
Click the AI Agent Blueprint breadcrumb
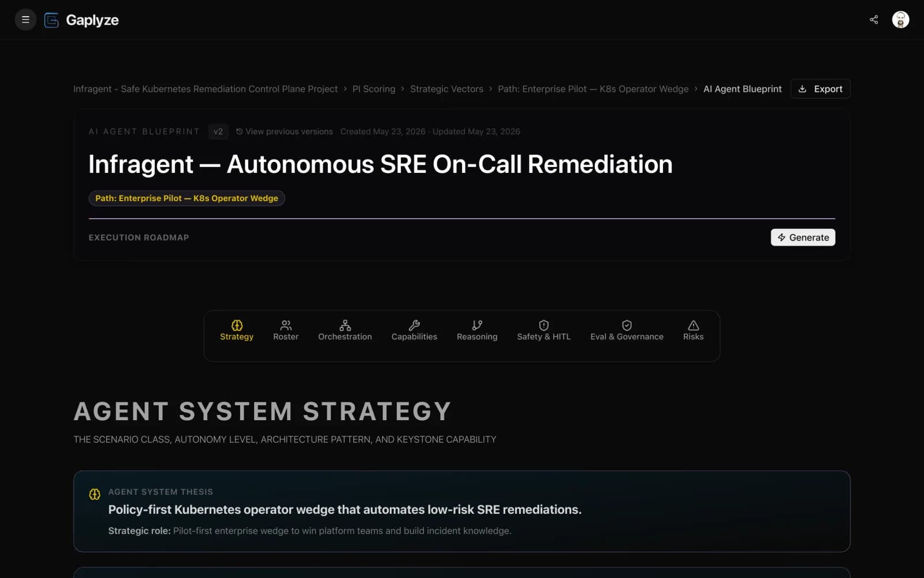[742, 89]
